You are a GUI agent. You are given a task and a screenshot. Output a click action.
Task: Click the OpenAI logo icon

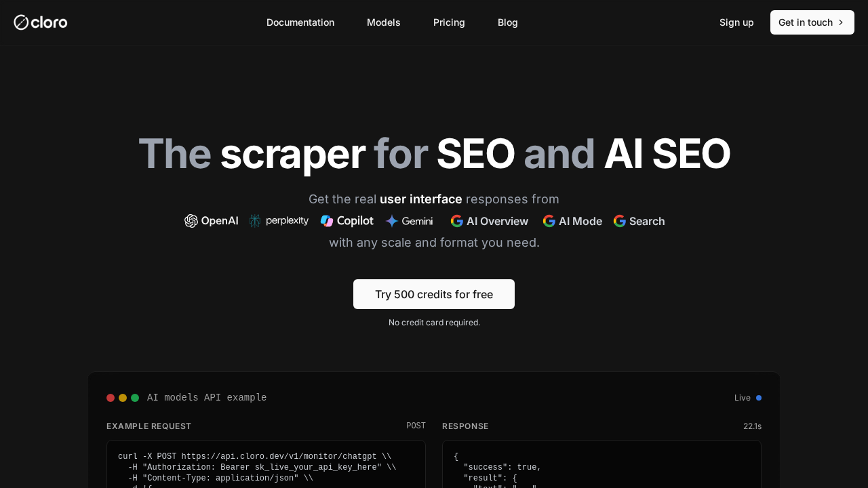tap(191, 221)
